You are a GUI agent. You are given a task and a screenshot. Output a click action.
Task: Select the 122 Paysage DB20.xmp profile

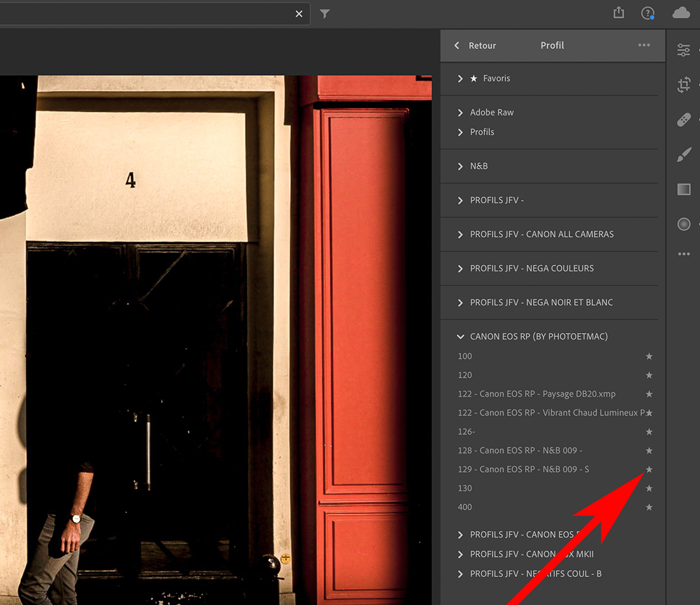pos(536,394)
